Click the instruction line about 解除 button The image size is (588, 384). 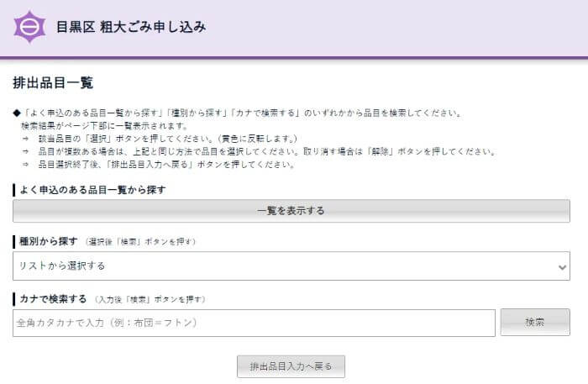(x=266, y=151)
